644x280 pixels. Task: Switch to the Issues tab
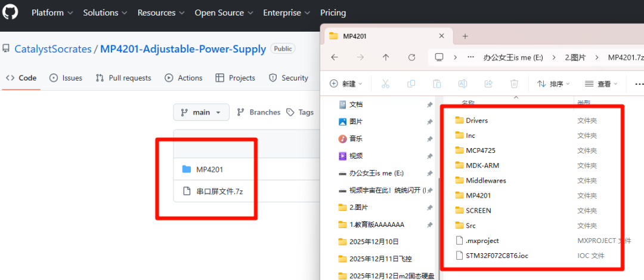click(66, 78)
